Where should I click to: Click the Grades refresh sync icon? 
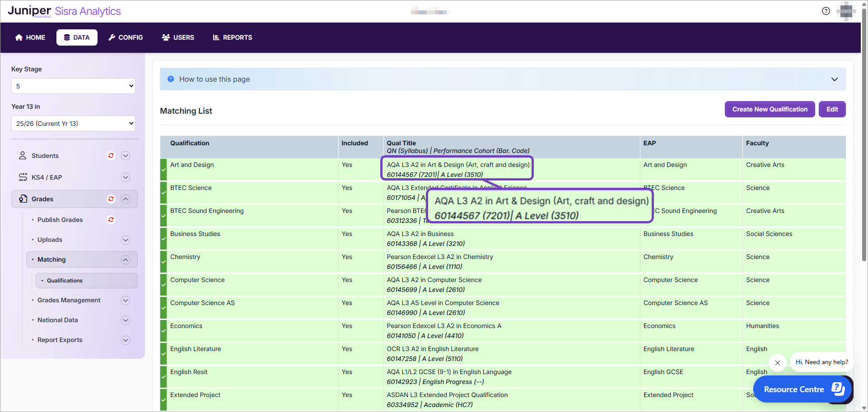pos(111,199)
